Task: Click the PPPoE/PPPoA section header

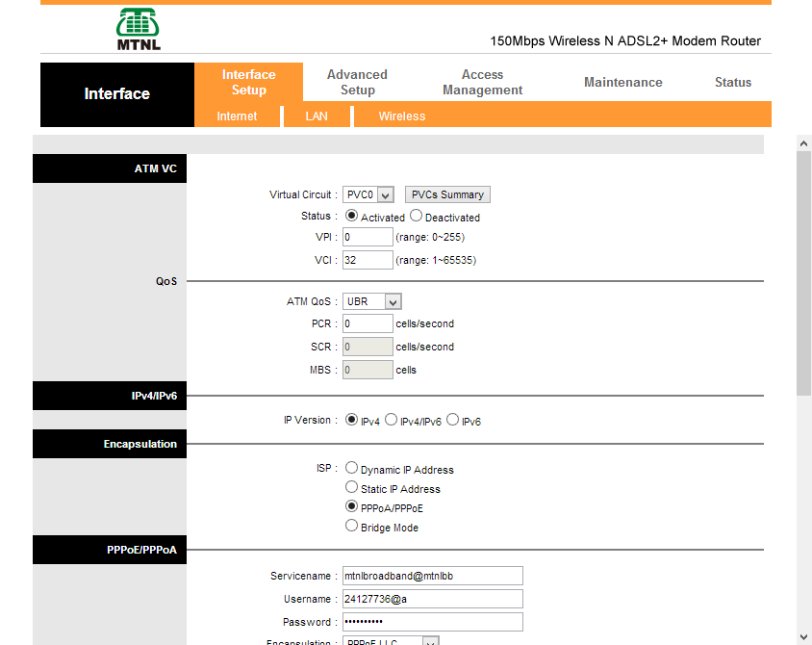Action: (110, 550)
